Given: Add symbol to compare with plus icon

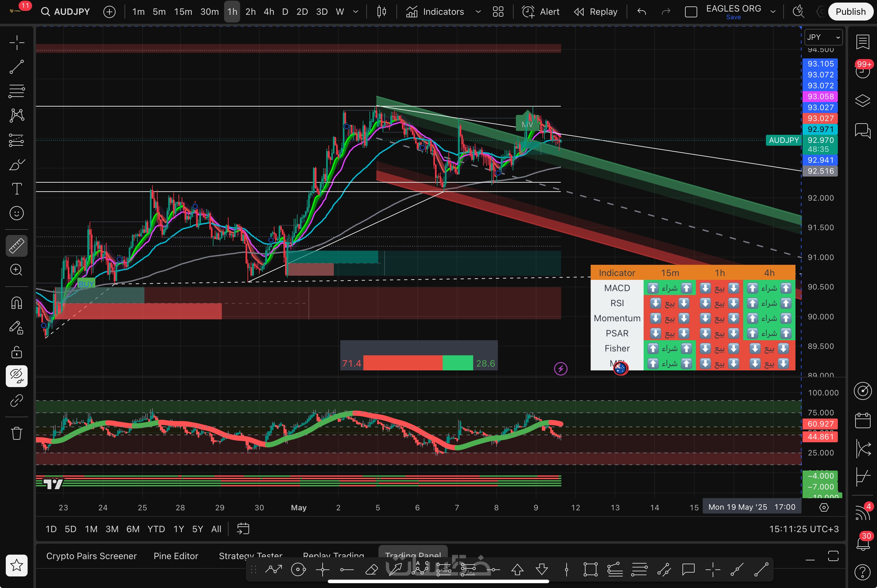Looking at the screenshot, I should [109, 12].
